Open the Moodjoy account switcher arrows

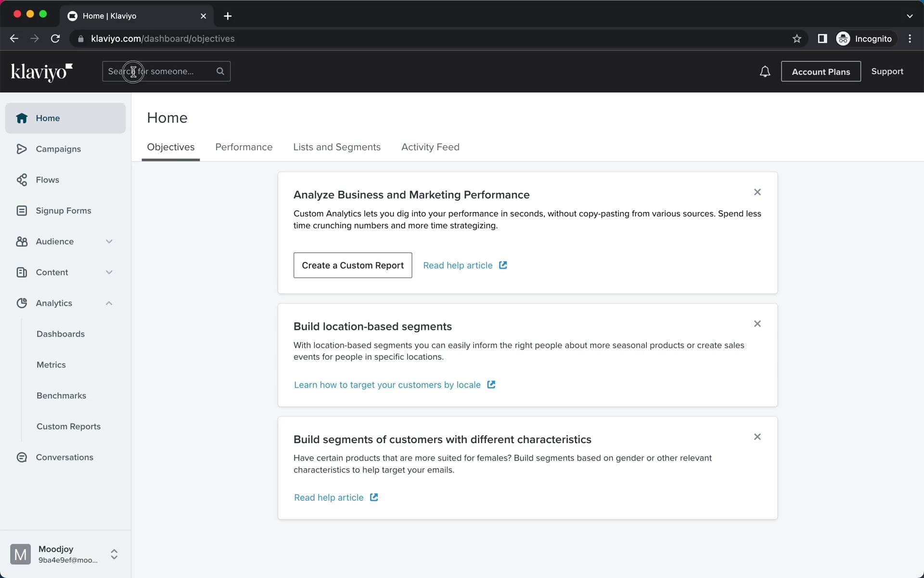tap(114, 554)
